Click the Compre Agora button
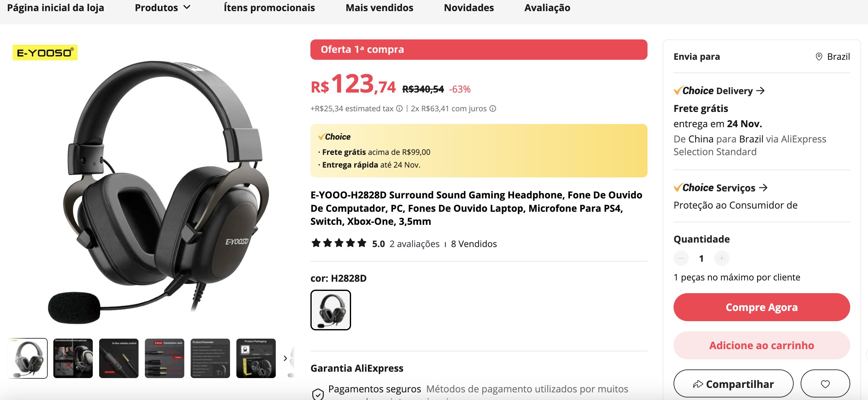 (x=762, y=307)
